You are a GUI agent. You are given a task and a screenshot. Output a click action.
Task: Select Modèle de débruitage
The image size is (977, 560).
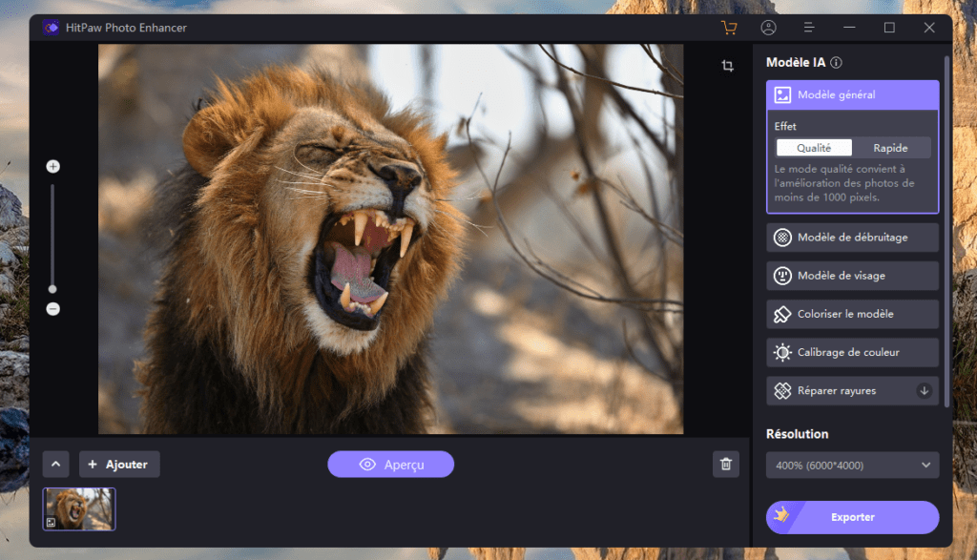click(852, 238)
